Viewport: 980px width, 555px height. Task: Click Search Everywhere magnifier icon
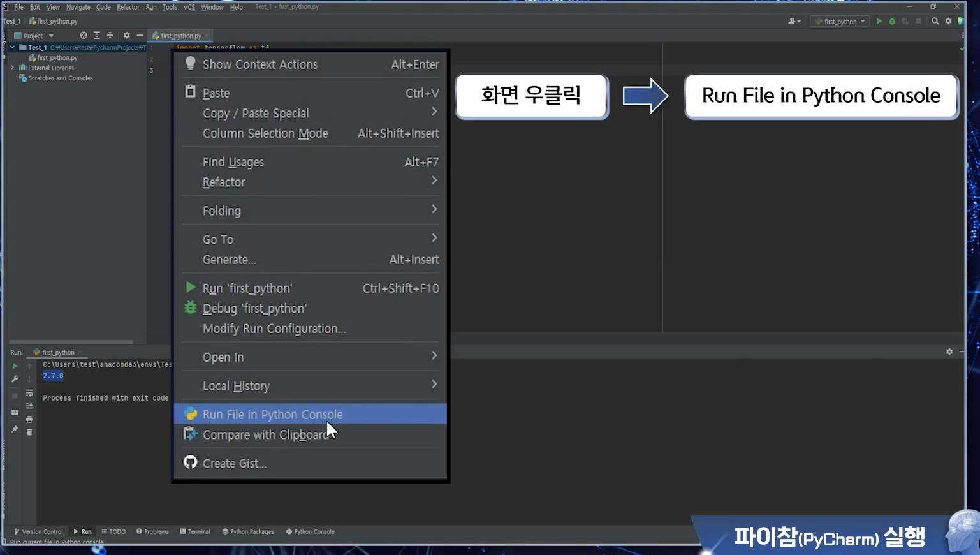click(935, 21)
